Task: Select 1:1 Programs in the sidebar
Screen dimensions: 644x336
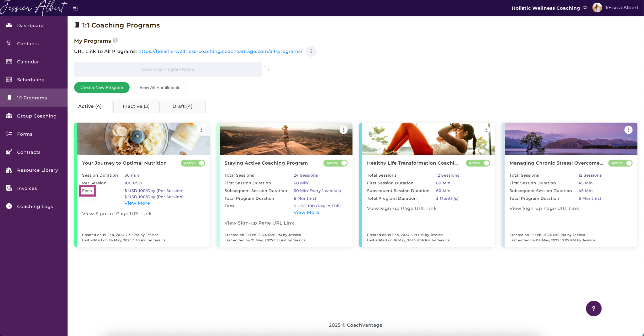Action: point(34,98)
